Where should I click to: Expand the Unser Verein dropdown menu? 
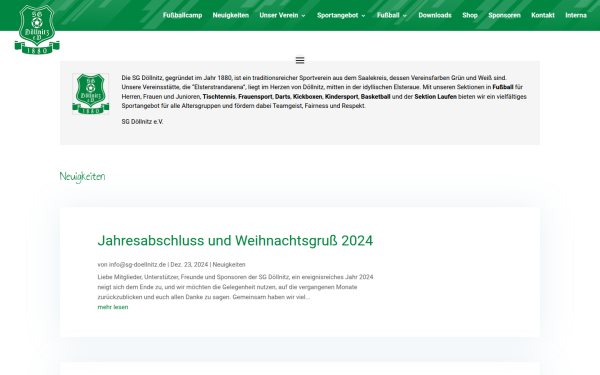(x=282, y=15)
